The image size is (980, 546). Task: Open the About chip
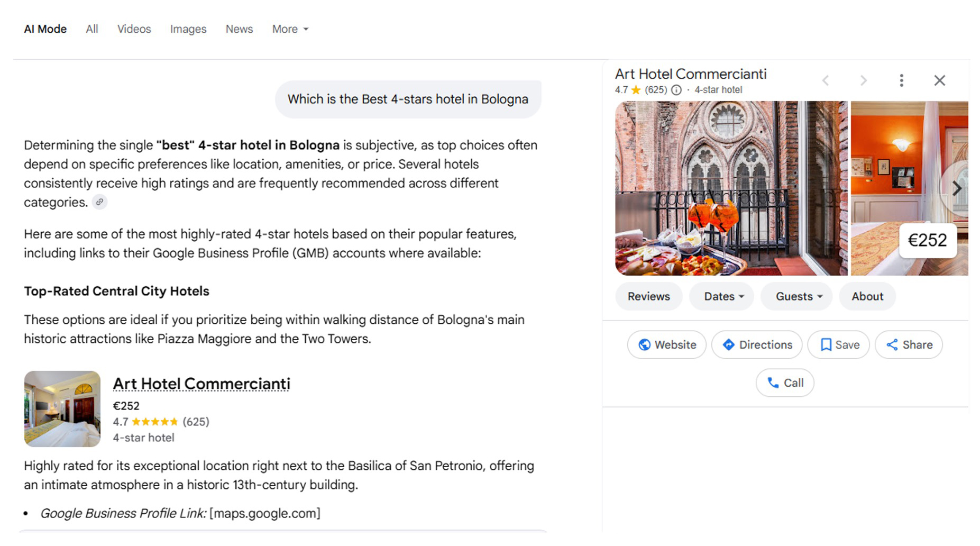pos(867,296)
